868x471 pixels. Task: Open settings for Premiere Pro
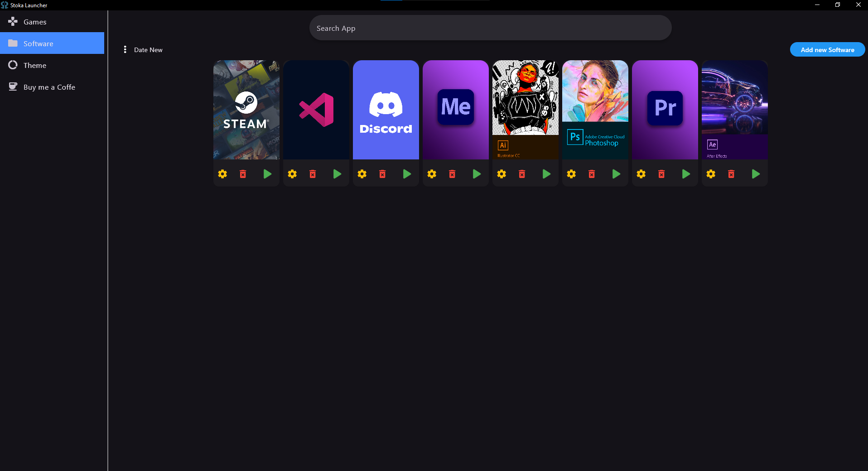pyautogui.click(x=641, y=173)
